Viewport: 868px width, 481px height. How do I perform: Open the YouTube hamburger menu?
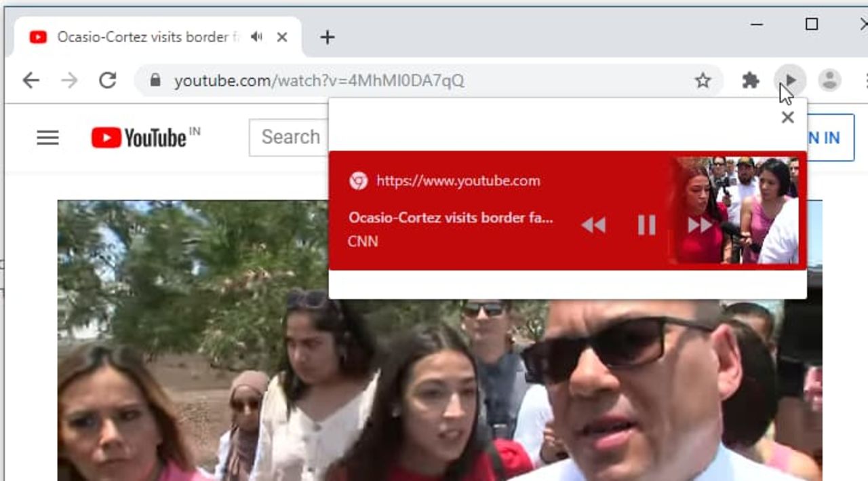[47, 138]
